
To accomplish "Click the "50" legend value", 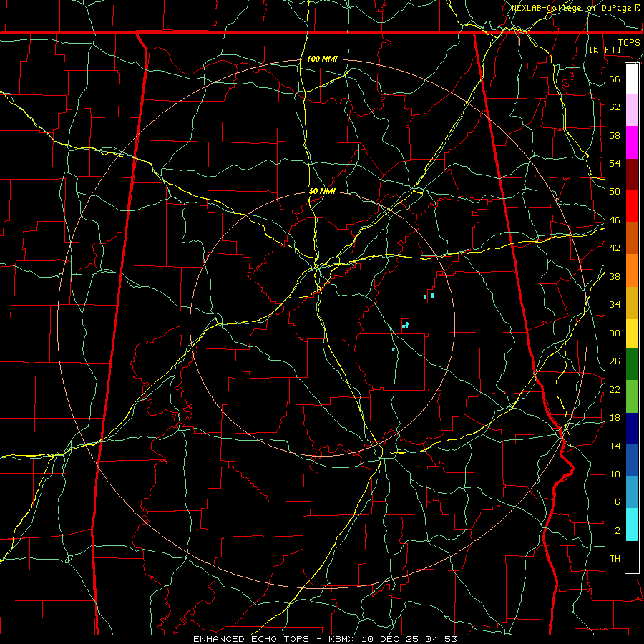I will tap(615, 192).
